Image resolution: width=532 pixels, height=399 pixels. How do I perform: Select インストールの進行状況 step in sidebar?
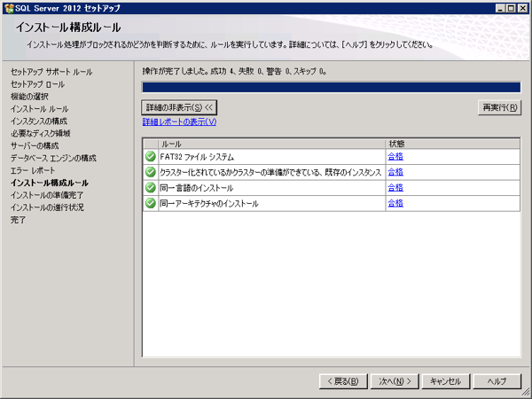(x=47, y=207)
